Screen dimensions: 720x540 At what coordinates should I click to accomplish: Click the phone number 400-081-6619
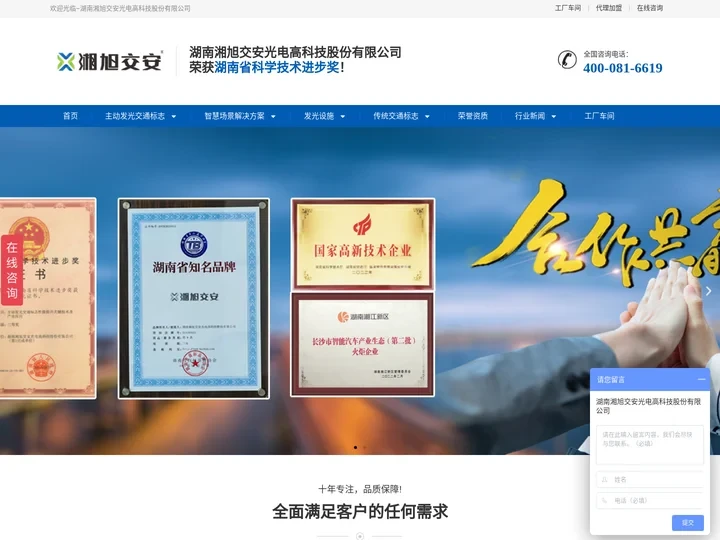pyautogui.click(x=623, y=68)
